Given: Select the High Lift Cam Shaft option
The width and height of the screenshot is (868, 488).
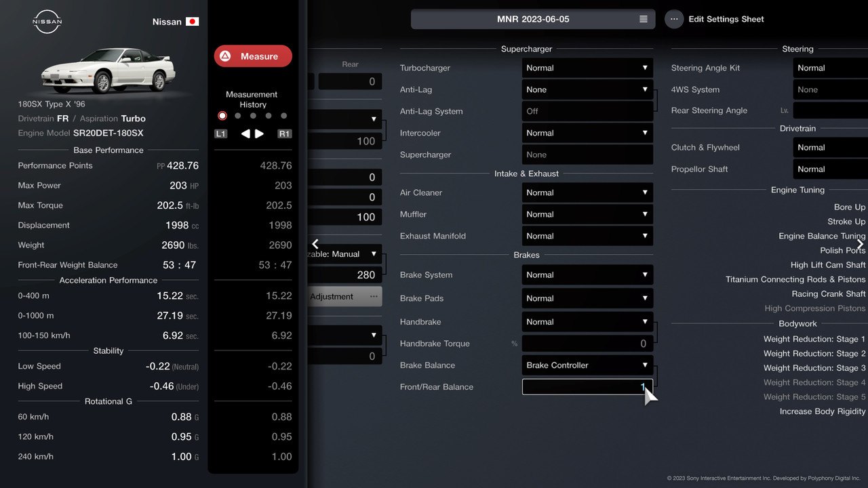Looking at the screenshot, I should (828, 265).
